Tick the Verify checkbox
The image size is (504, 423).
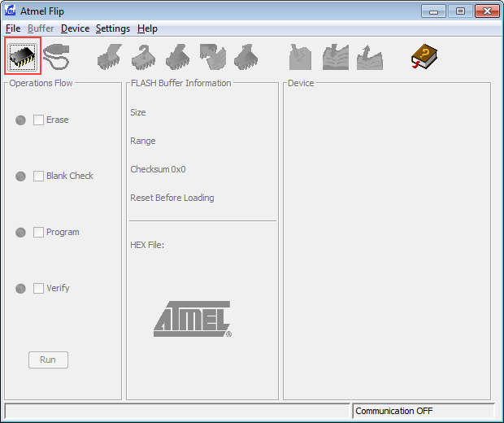coord(38,288)
